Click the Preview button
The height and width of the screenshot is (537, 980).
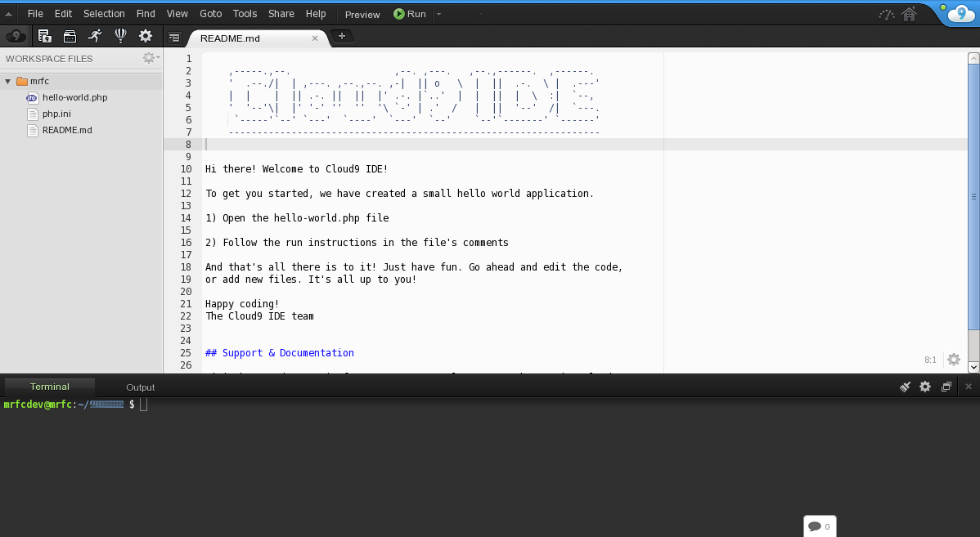[362, 15]
